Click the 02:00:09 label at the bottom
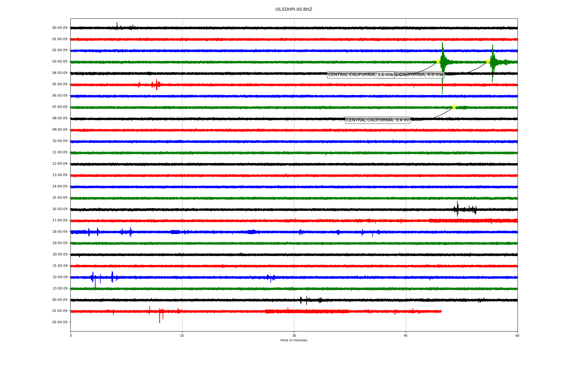The height and width of the screenshot is (368, 588). pos(60,322)
